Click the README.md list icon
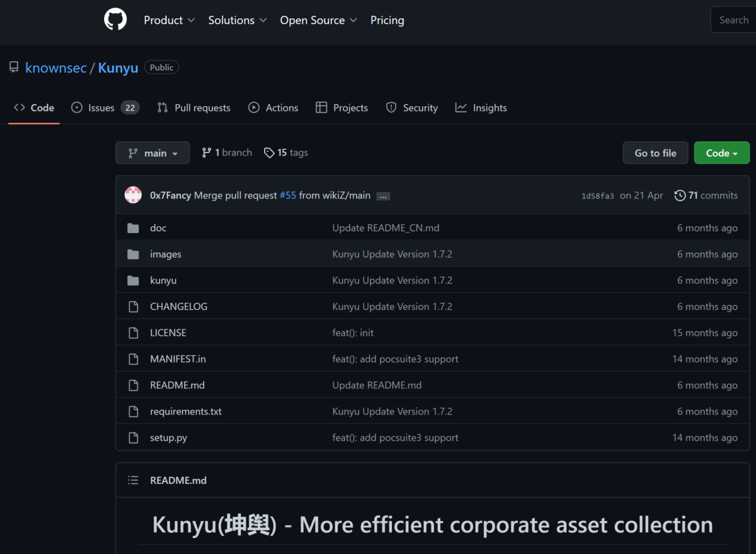 click(133, 480)
